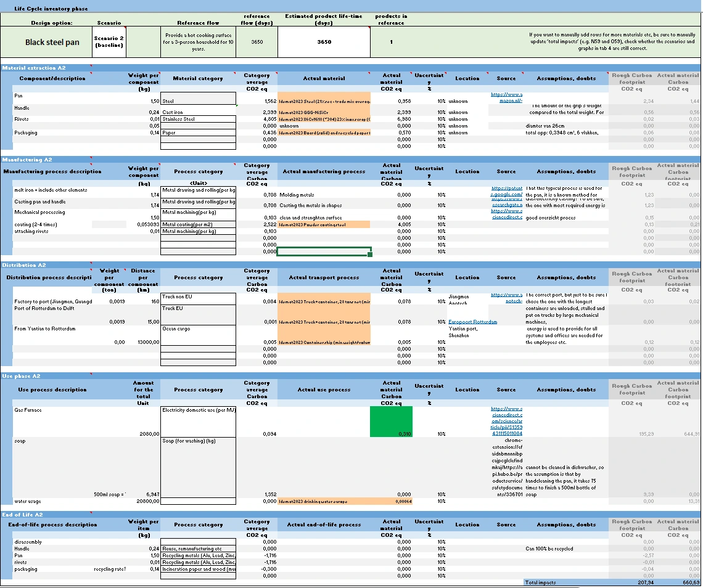
Task: Select the 'Truck non EU' process category cell
Action: pos(198,298)
